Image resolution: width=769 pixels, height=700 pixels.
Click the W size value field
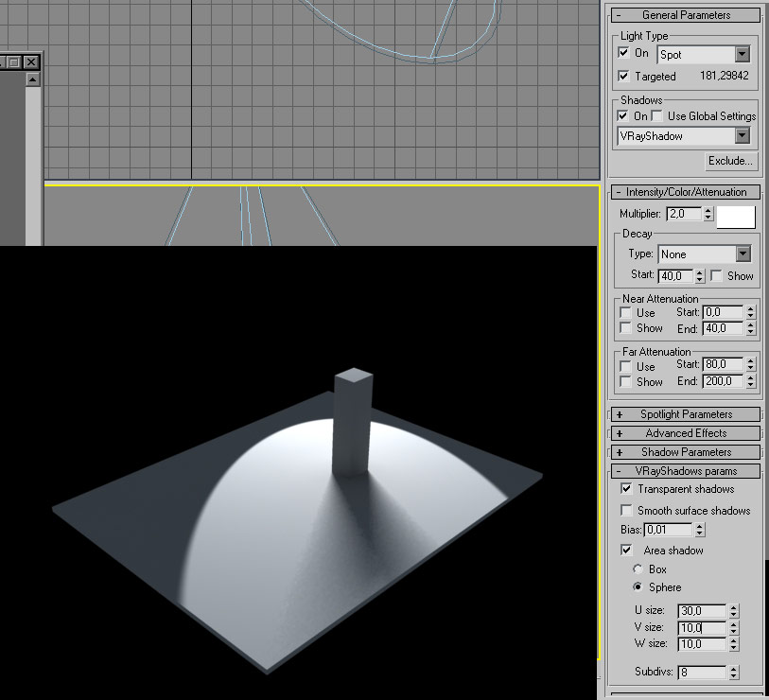[x=702, y=643]
